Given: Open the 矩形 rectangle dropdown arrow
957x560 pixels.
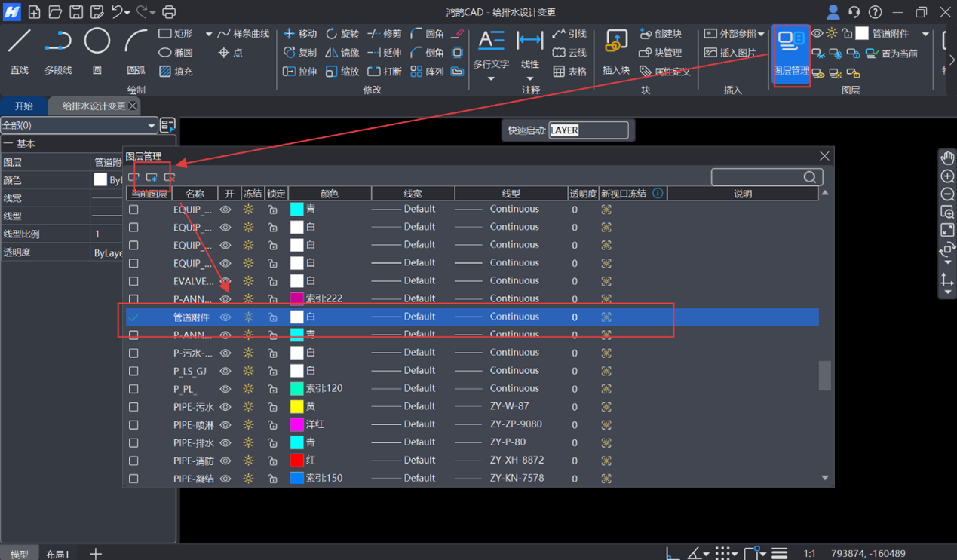Looking at the screenshot, I should [x=209, y=34].
